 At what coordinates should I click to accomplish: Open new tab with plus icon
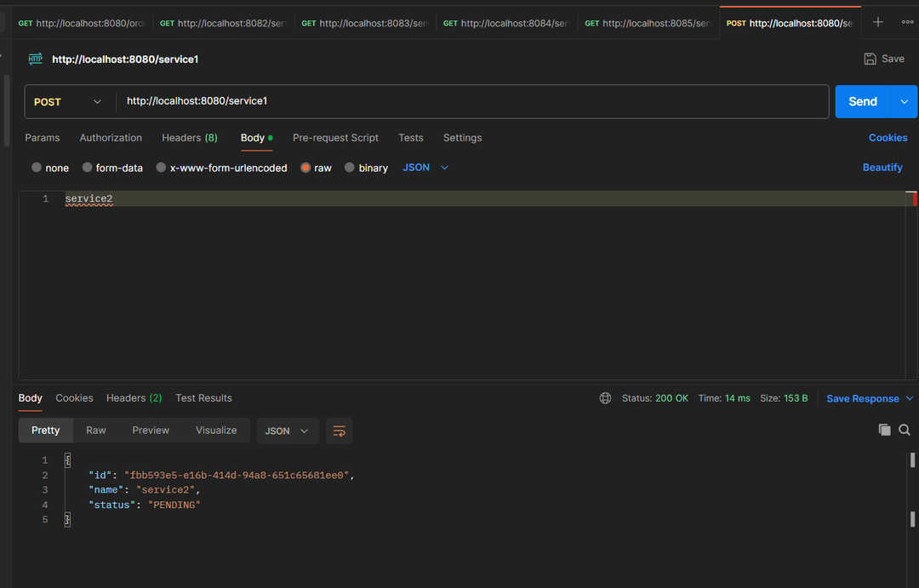coord(878,22)
